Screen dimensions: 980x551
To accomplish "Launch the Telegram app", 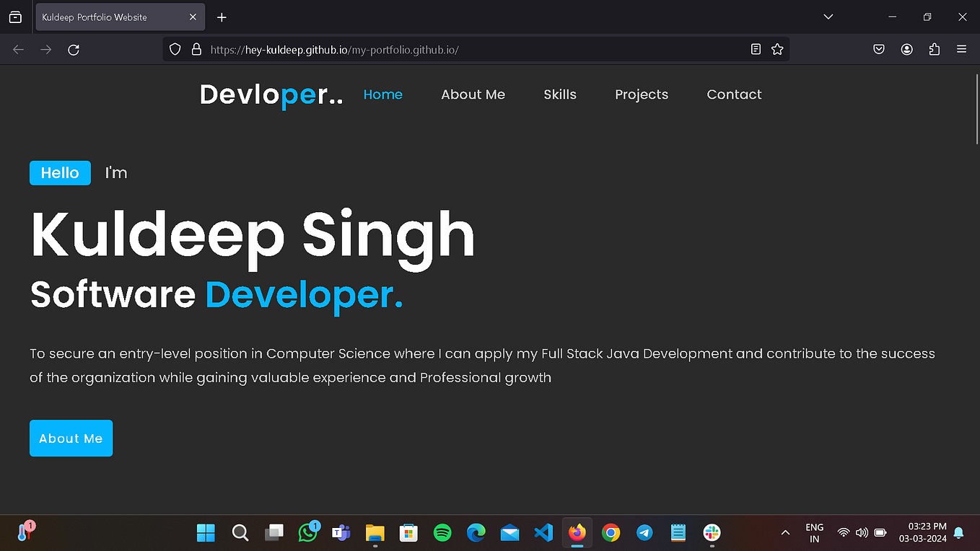I will tap(644, 532).
